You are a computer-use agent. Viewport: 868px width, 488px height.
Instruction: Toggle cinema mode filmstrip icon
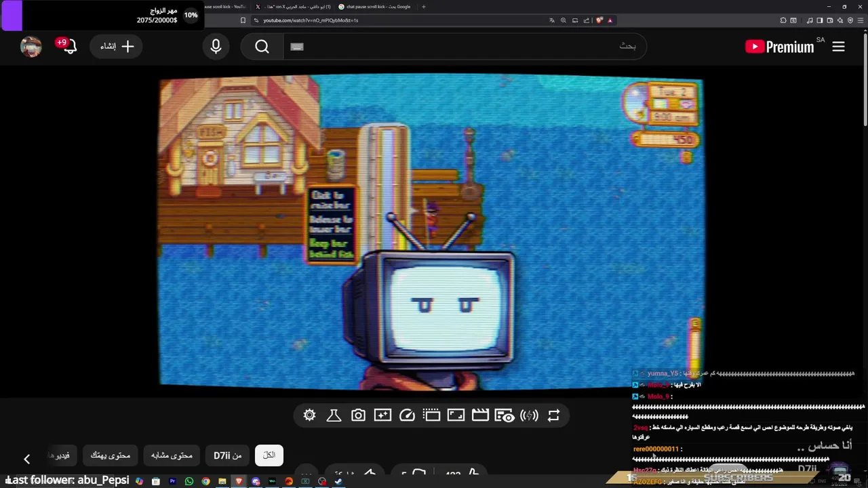coord(431,415)
